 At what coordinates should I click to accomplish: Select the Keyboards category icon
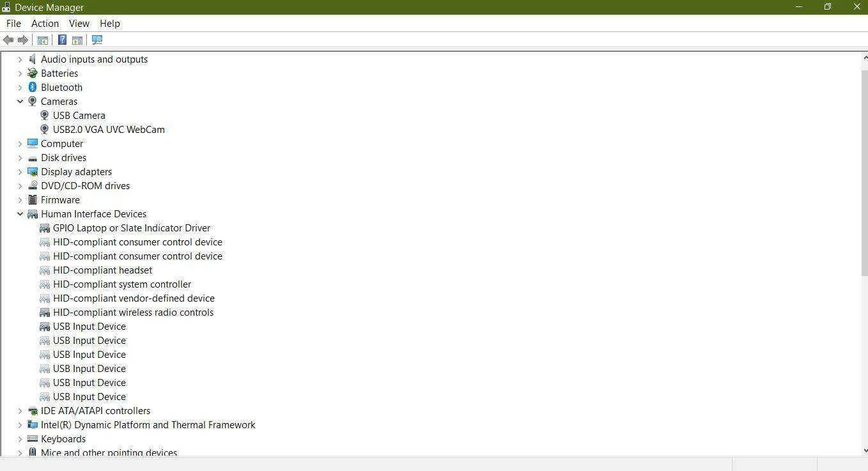tap(33, 438)
